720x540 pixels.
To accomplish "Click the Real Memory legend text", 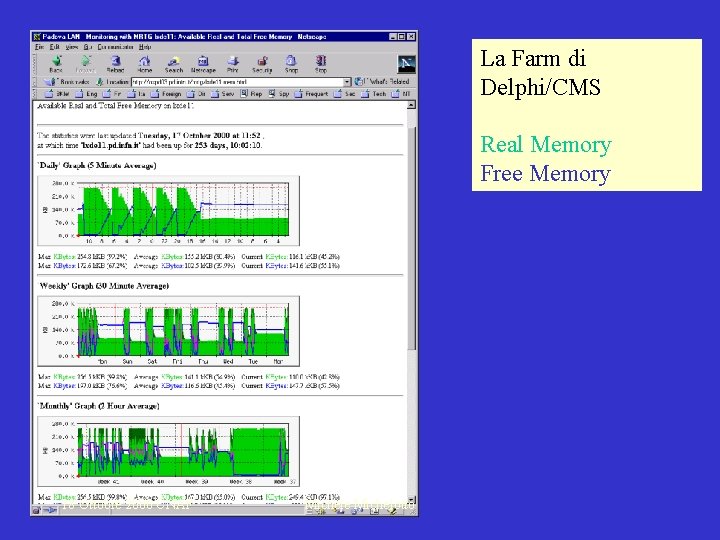I will pyautogui.click(x=546, y=145).
